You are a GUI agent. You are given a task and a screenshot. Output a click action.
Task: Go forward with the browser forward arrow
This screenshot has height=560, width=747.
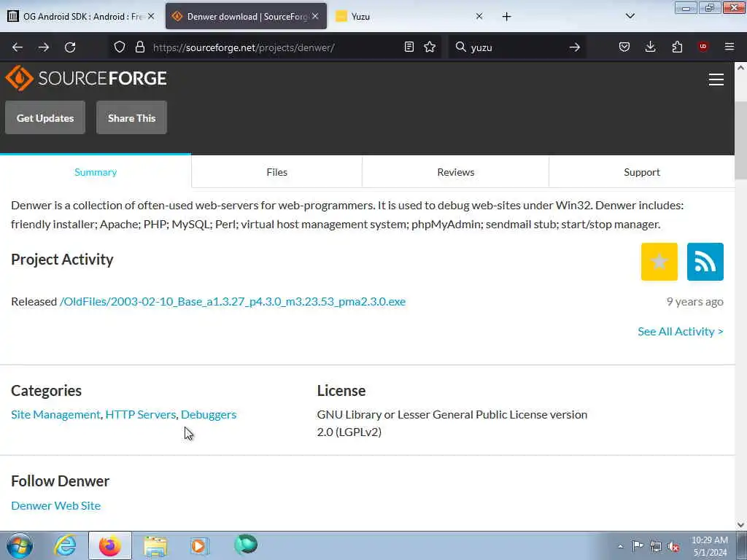coord(44,47)
